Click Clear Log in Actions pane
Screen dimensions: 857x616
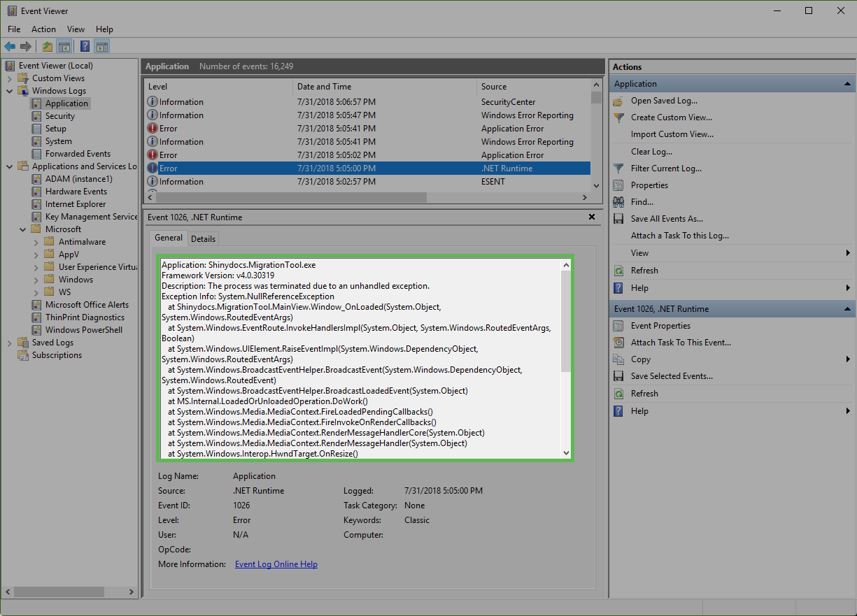(651, 152)
